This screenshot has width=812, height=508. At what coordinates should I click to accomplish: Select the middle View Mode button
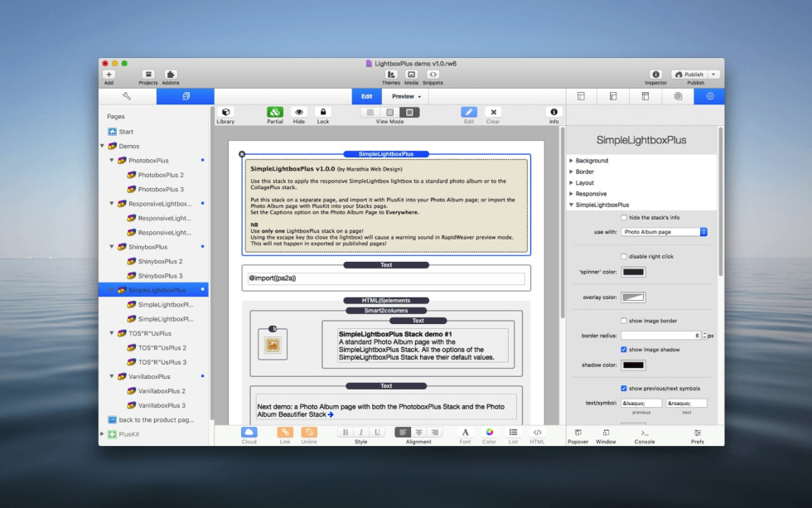click(x=390, y=113)
